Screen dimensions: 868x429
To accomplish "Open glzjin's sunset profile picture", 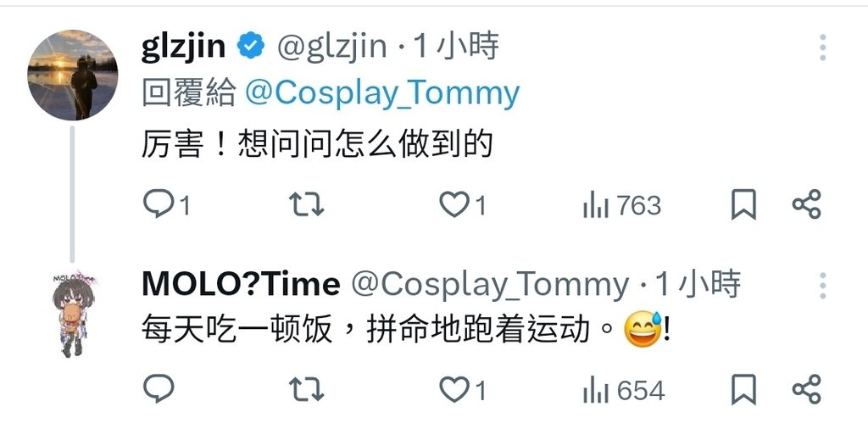I will pos(73,75).
